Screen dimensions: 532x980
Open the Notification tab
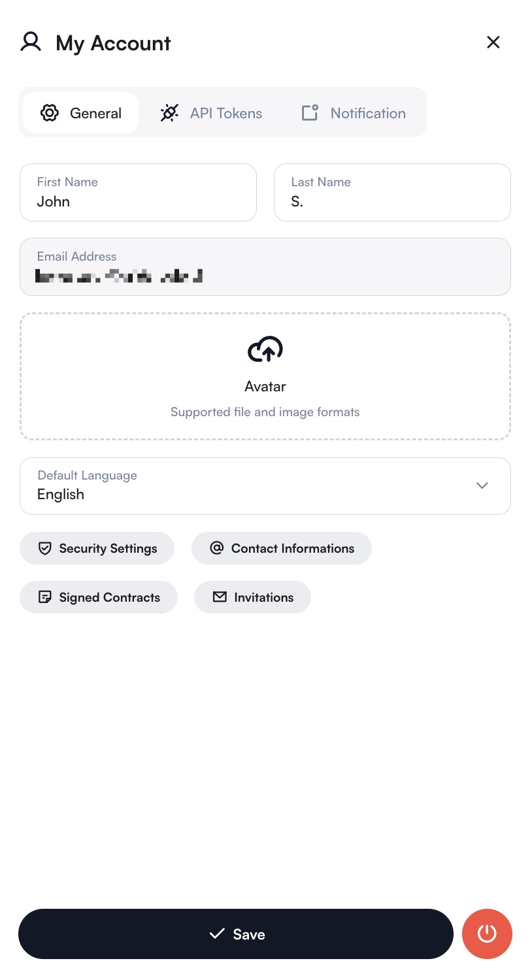pos(352,112)
